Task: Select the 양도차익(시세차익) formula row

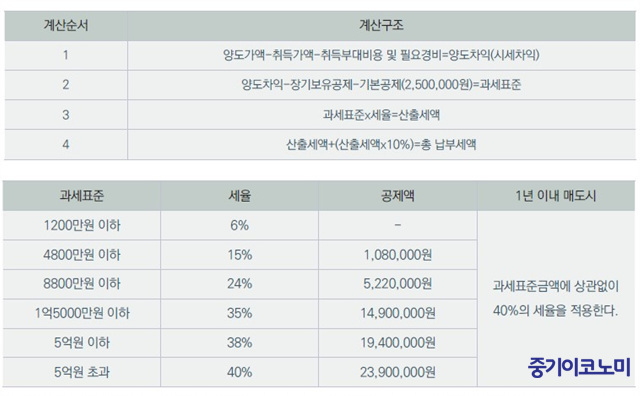Action: click(320, 55)
